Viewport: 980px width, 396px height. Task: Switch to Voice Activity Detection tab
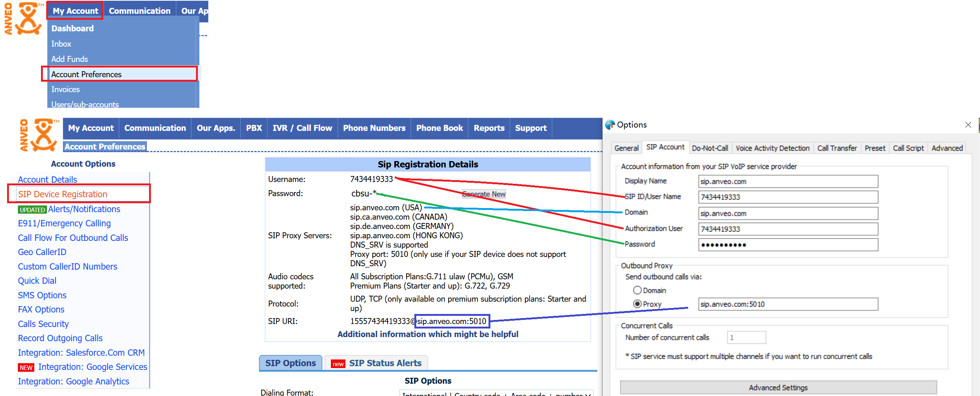(772, 148)
